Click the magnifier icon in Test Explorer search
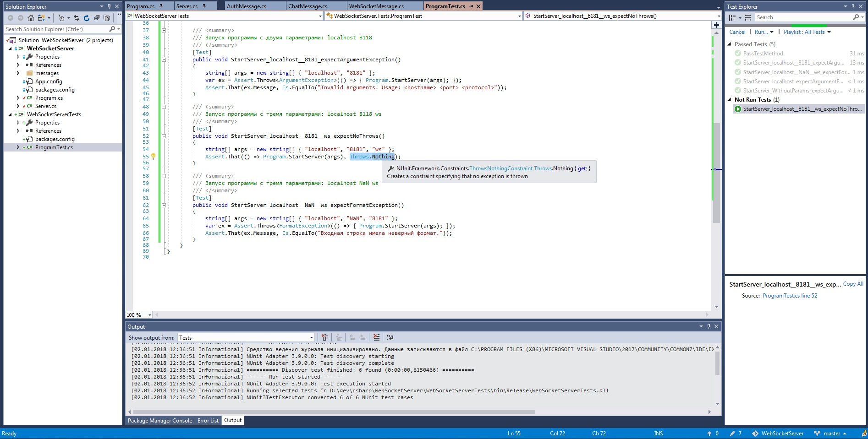This screenshot has width=868, height=439. (x=856, y=17)
